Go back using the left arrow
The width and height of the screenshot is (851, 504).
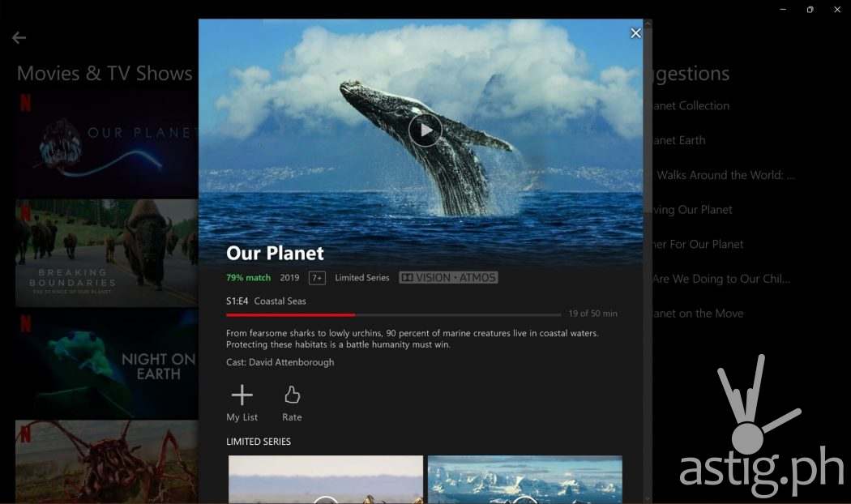tap(19, 37)
